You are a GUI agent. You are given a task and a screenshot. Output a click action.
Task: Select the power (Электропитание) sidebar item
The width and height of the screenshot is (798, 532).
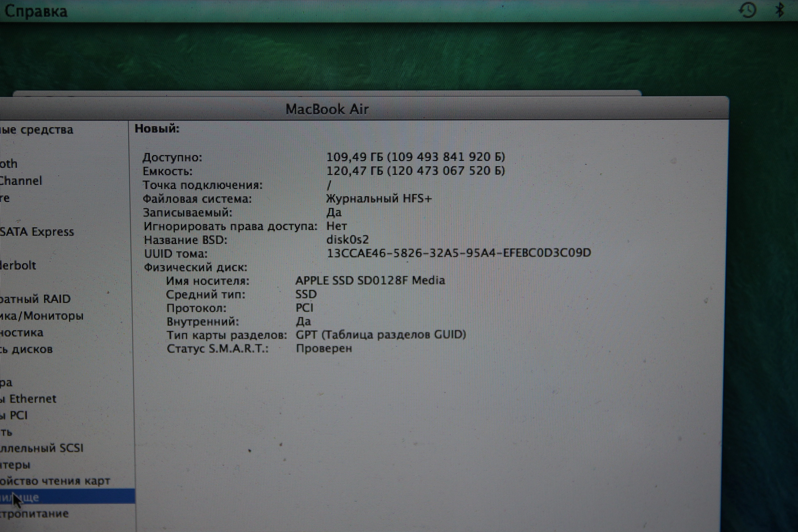point(34,514)
